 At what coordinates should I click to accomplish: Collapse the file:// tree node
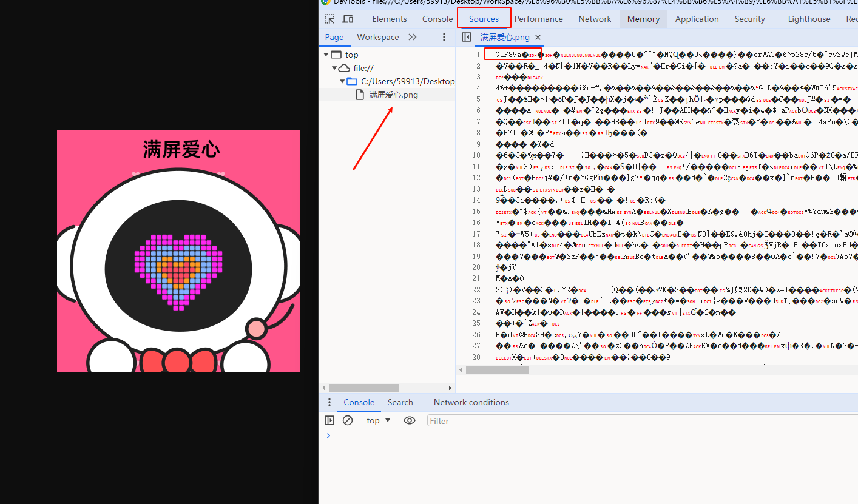coord(334,68)
